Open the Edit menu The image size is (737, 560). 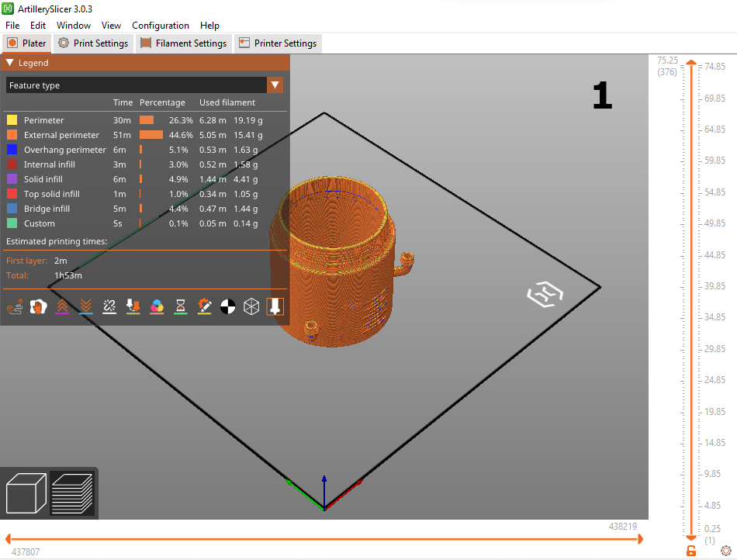(x=37, y=26)
